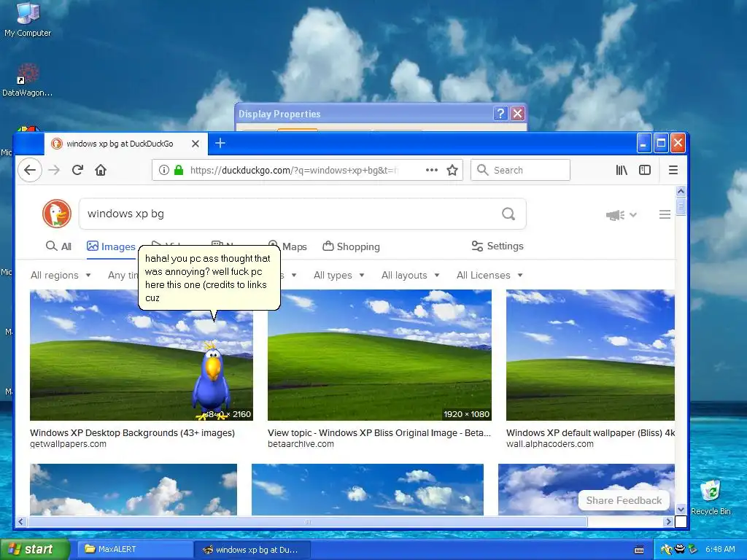Reload the DuckDuckGo page

coord(77,170)
